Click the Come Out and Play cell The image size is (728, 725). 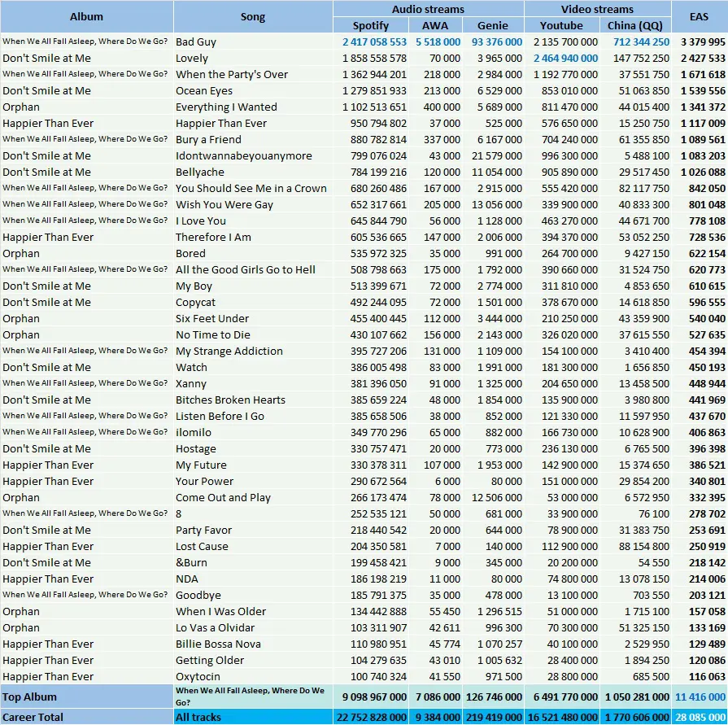click(253, 497)
